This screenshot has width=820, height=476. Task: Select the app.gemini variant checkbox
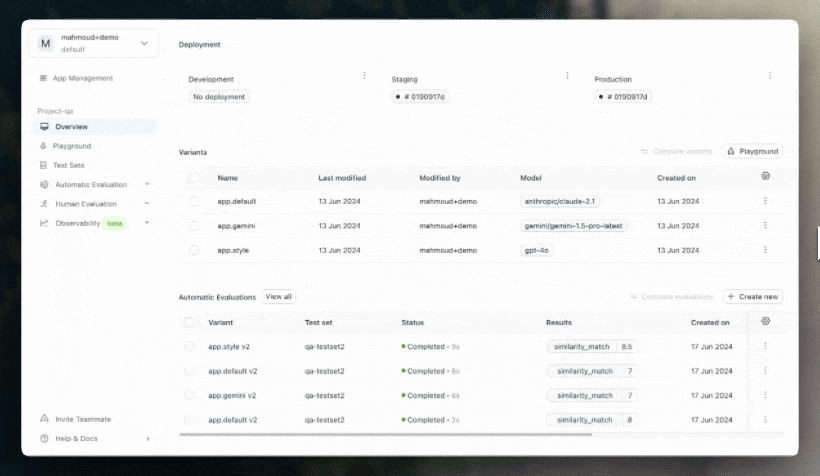tap(193, 225)
